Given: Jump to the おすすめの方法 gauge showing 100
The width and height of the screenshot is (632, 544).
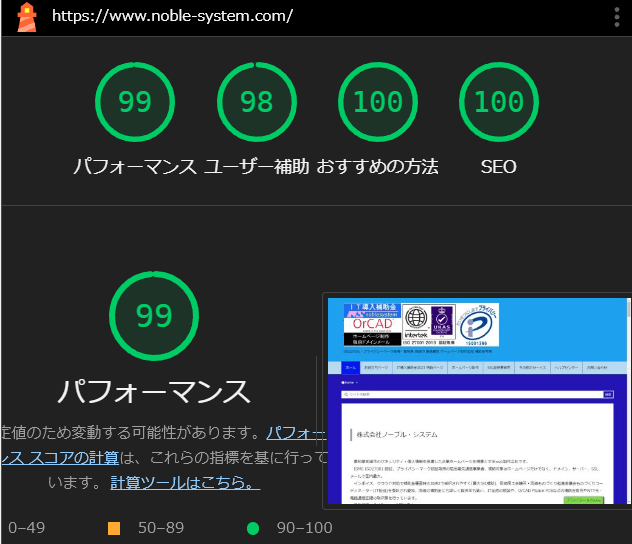Looking at the screenshot, I should [378, 102].
